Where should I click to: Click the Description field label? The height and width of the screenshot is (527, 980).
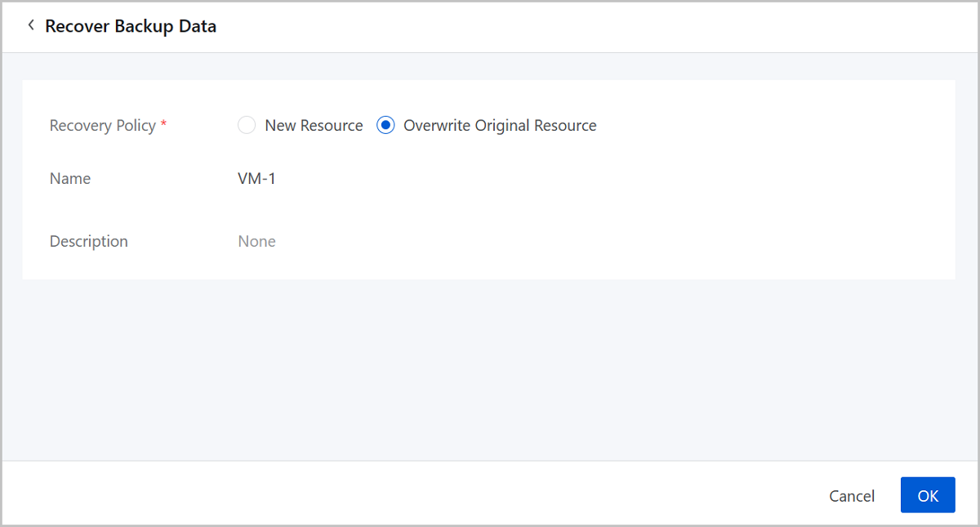pos(88,241)
